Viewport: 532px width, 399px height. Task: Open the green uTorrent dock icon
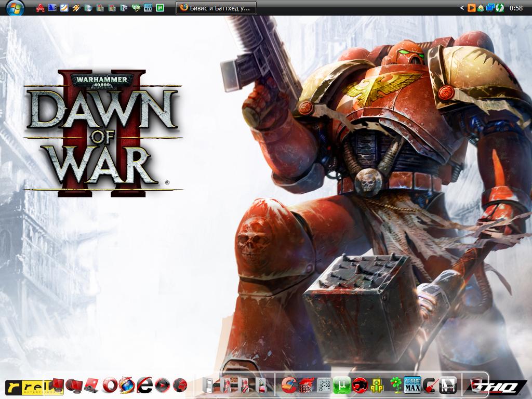click(341, 385)
